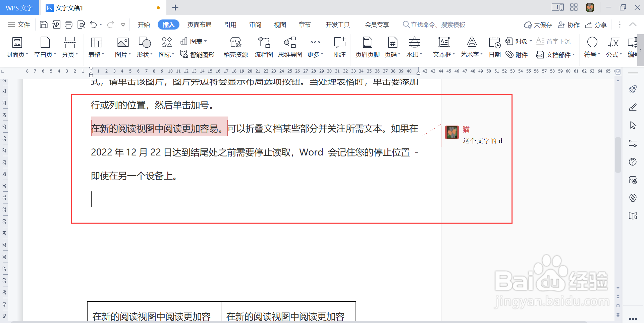Open the 审阅 tab
This screenshot has width=644, height=323.
pos(255,25)
